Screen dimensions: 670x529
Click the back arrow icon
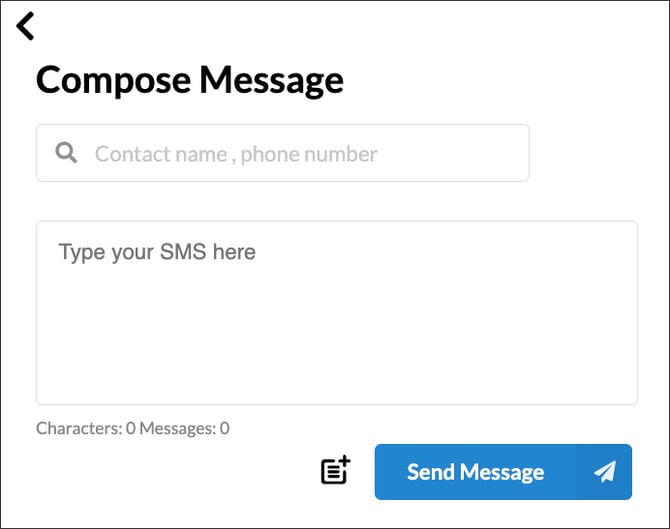(x=26, y=26)
